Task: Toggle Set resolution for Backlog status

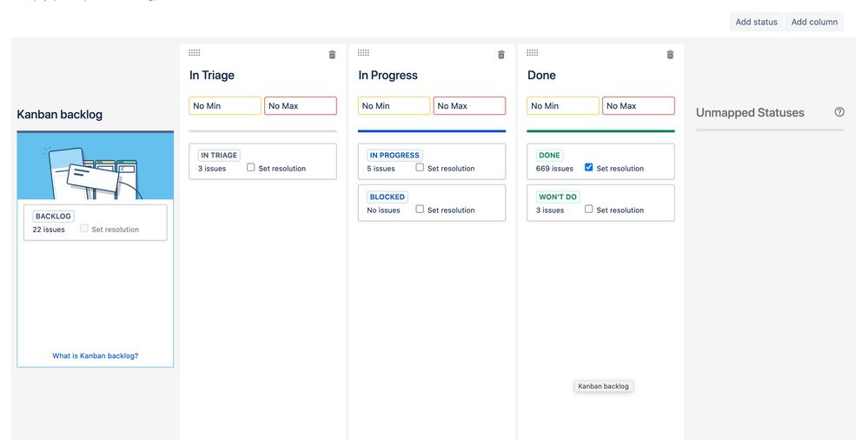Action: (84, 229)
